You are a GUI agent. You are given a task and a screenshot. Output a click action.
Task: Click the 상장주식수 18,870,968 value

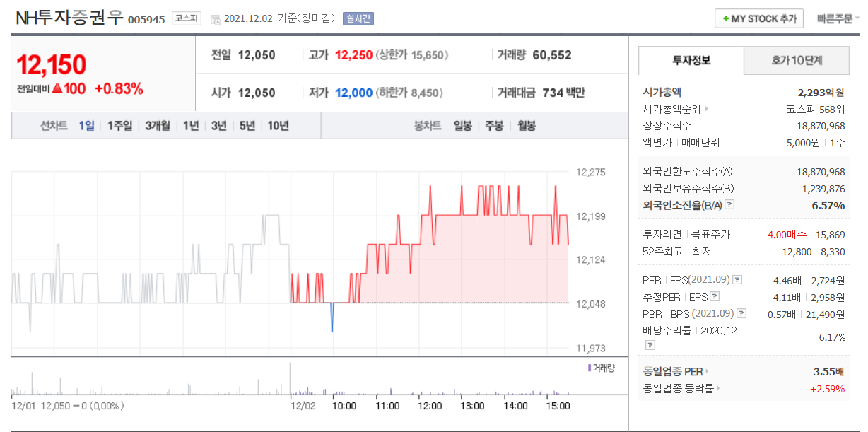(x=821, y=126)
